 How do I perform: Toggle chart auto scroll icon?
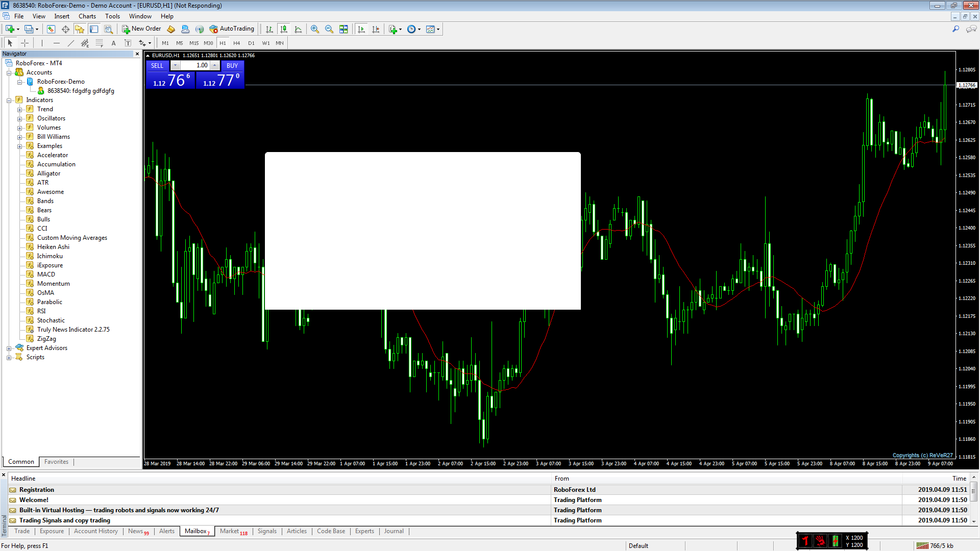coord(361,29)
